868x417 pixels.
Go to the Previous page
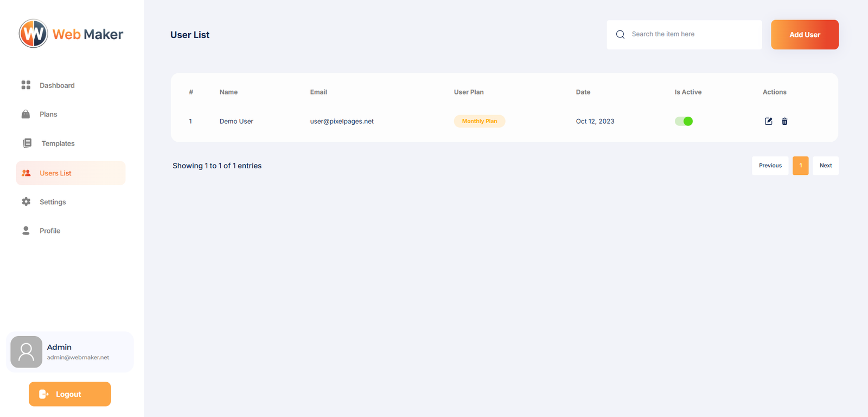click(x=770, y=166)
